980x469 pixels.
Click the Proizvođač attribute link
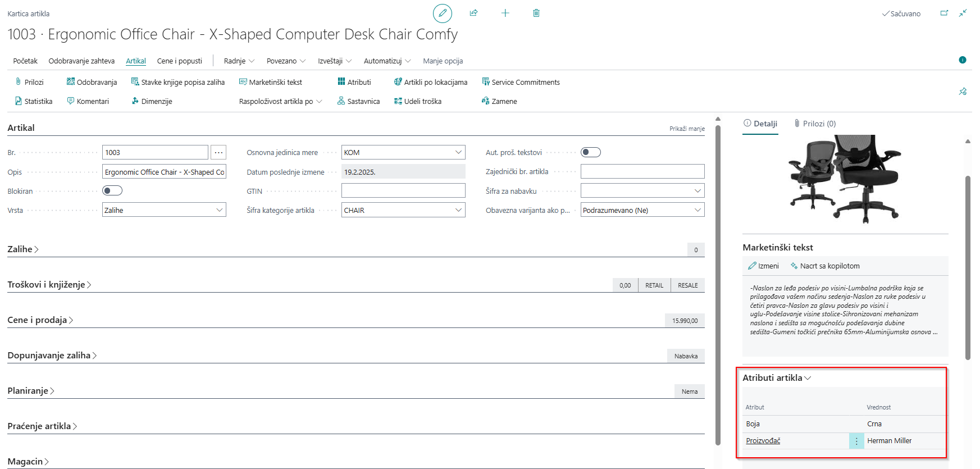tap(763, 441)
